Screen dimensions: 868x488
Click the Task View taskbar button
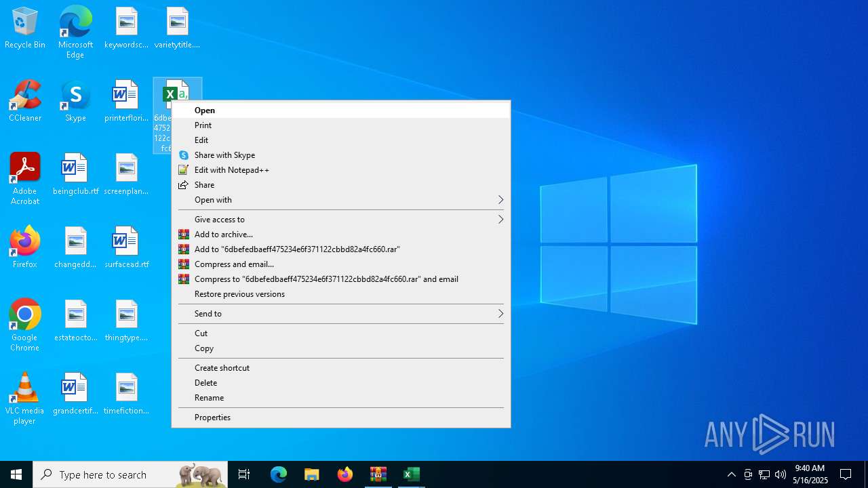tap(244, 474)
